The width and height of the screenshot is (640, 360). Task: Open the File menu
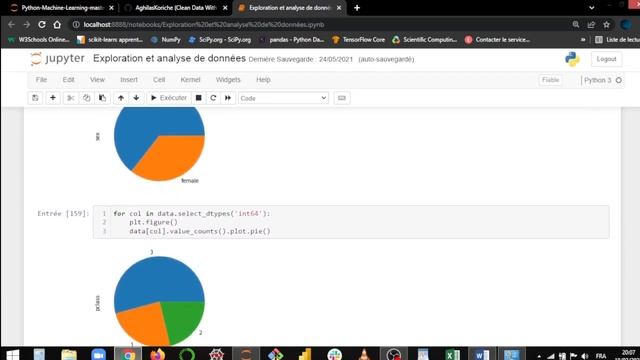(41, 80)
